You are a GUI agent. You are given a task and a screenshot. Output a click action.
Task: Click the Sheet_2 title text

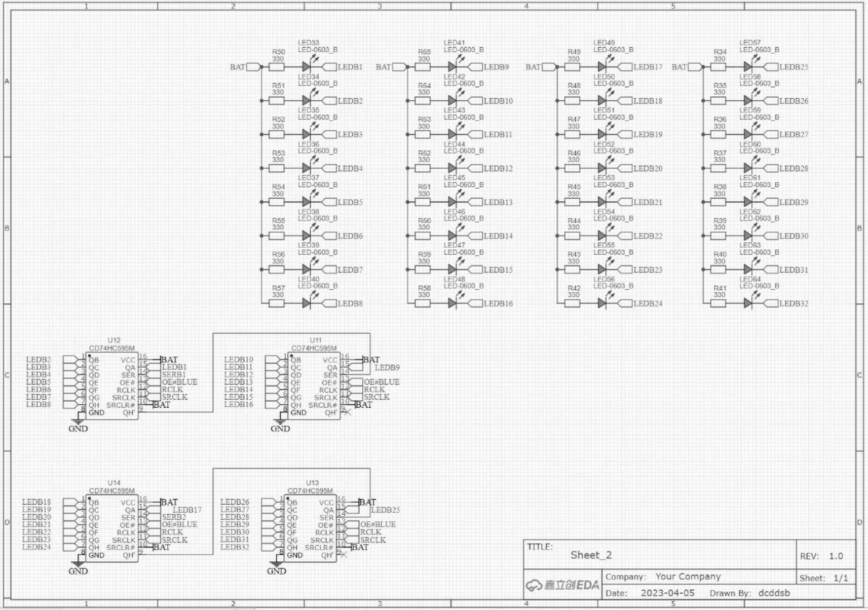[591, 555]
